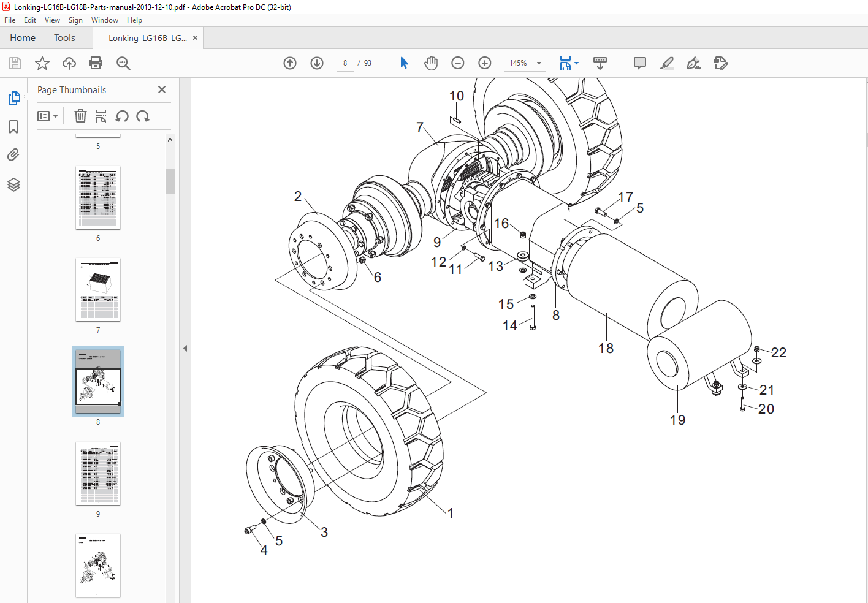
Task: Open the Help menu
Action: click(134, 20)
